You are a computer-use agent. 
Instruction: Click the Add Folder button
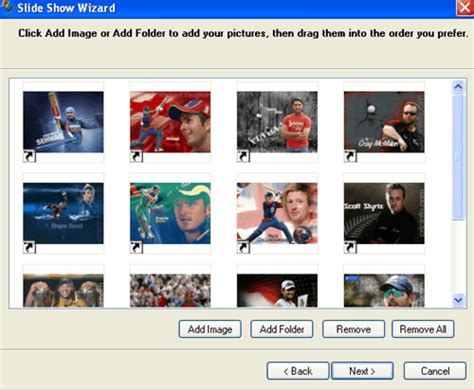(282, 329)
